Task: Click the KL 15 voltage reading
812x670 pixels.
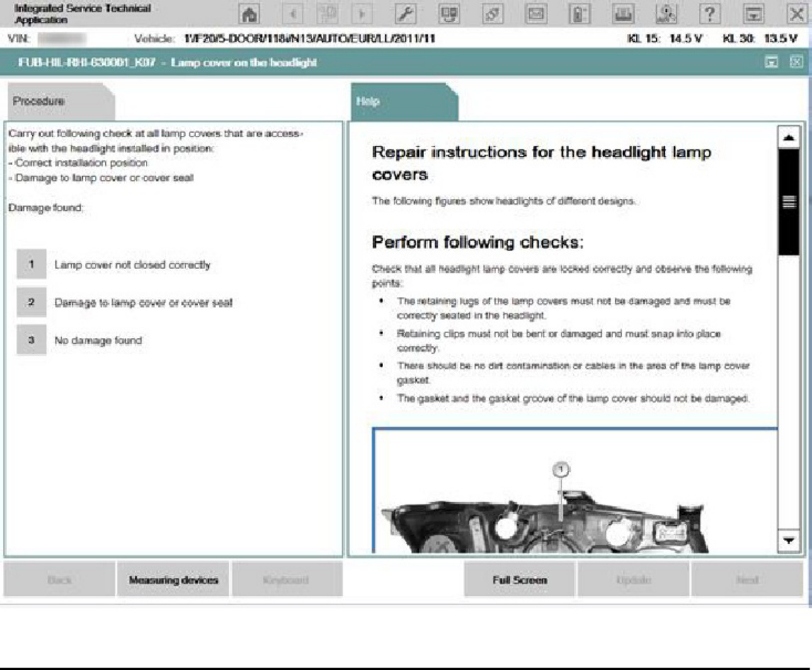Action: 665,38
